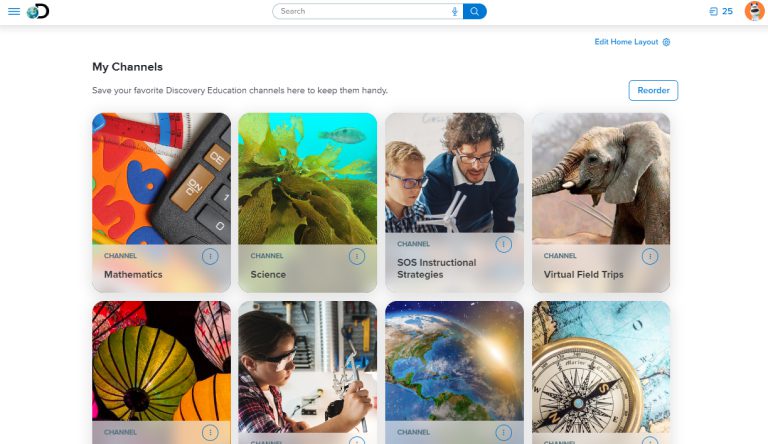Open the hamburger navigation menu
This screenshot has height=444, width=768.
coord(14,11)
